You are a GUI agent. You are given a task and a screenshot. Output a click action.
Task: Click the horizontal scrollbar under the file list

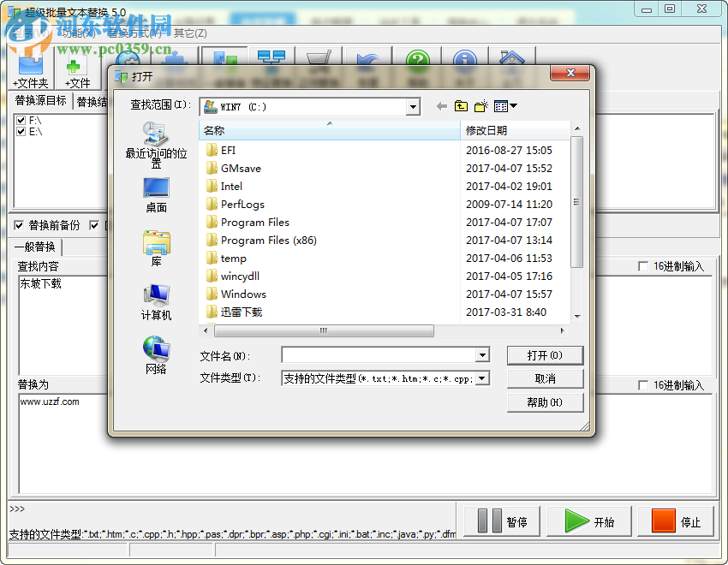(x=324, y=330)
